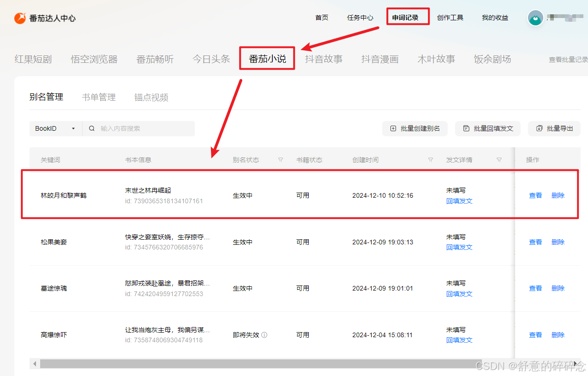The height and width of the screenshot is (376, 588).
Task: Click timestamp 2024-12-09 19:01:01
Action: point(383,288)
